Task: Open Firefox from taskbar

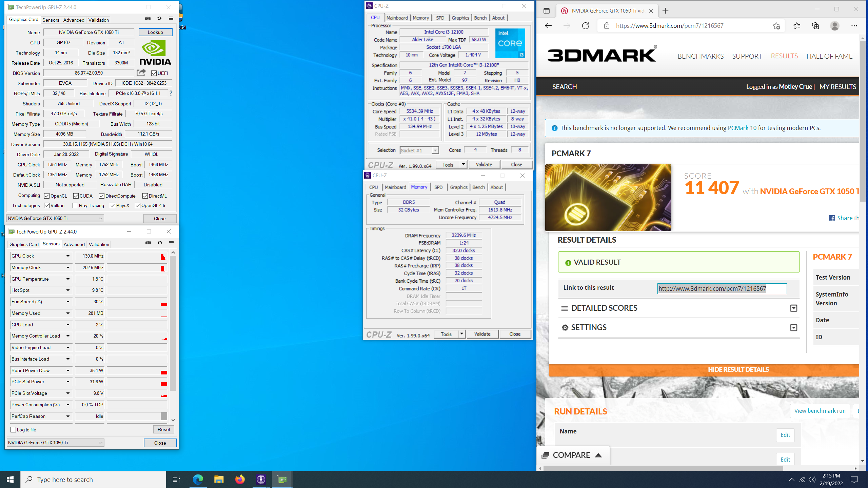Action: tap(240, 480)
